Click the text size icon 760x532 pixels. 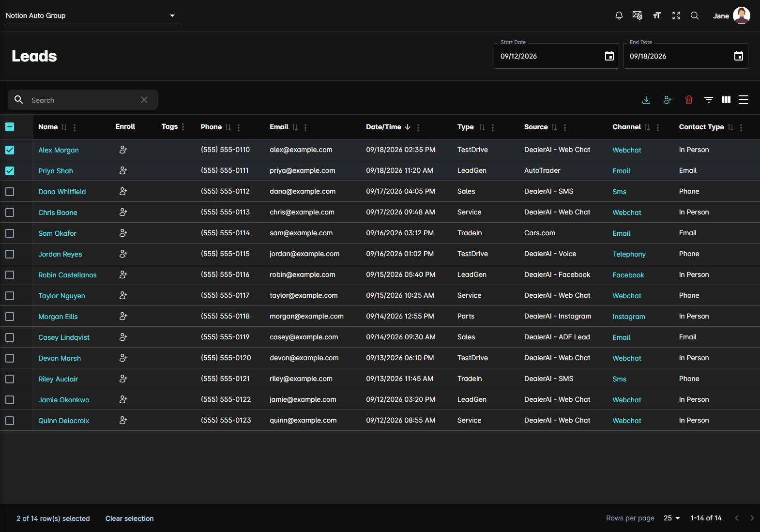(x=657, y=15)
